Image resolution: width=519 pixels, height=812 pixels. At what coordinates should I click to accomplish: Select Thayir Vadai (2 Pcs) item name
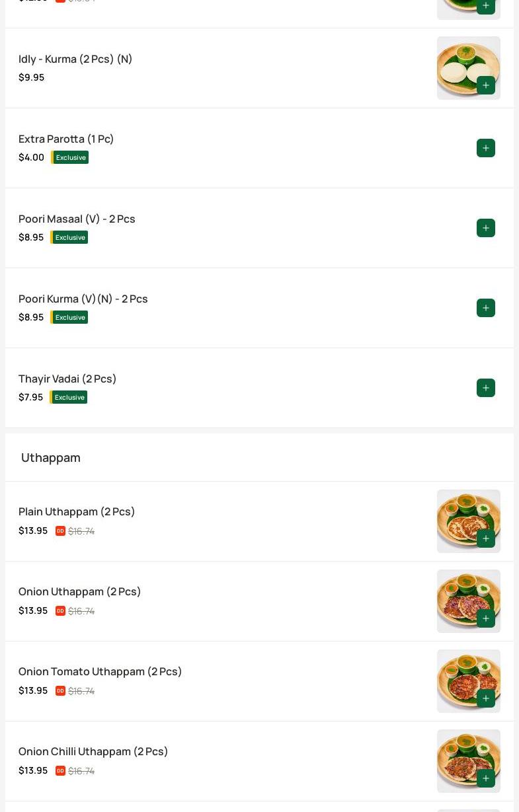pos(67,379)
